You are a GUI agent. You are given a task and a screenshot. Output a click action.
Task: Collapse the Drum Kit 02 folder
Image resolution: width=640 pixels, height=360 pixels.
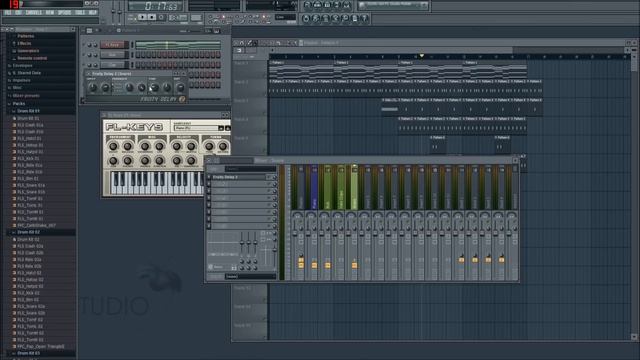tap(28, 232)
